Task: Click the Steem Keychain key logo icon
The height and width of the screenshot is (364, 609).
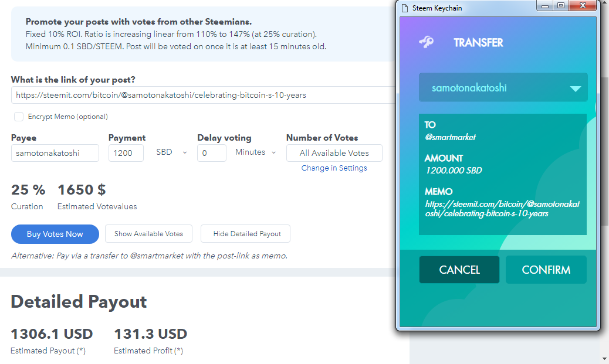Action: tap(427, 42)
